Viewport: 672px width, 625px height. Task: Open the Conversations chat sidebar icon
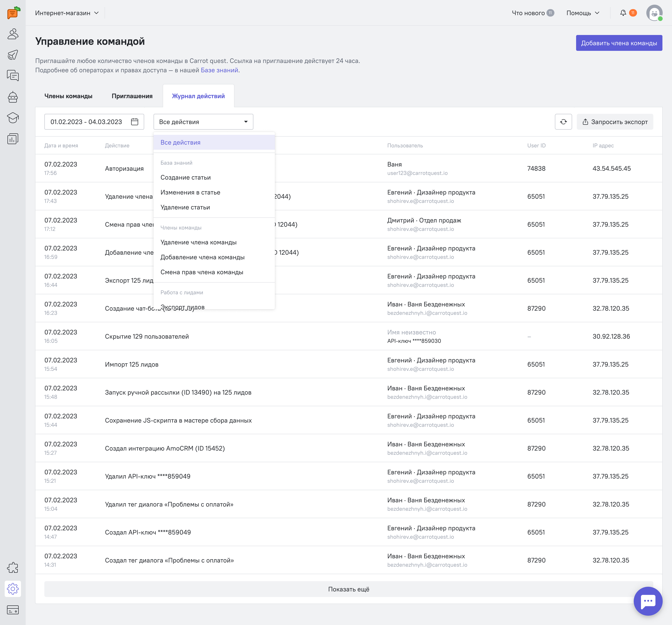13,76
